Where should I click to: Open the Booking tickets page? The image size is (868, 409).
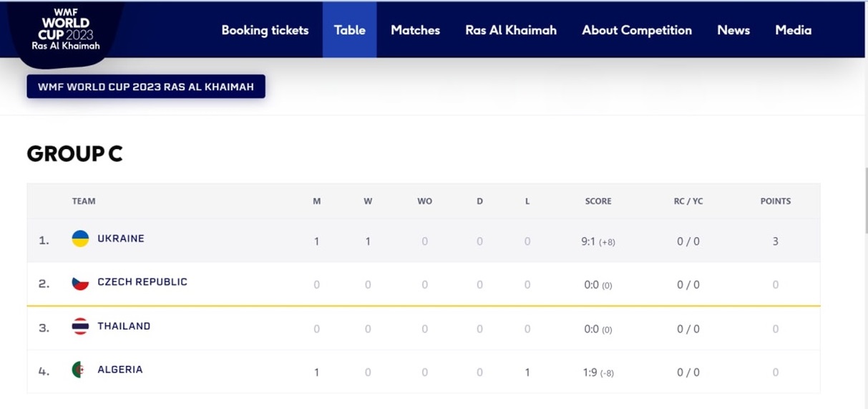click(x=265, y=30)
